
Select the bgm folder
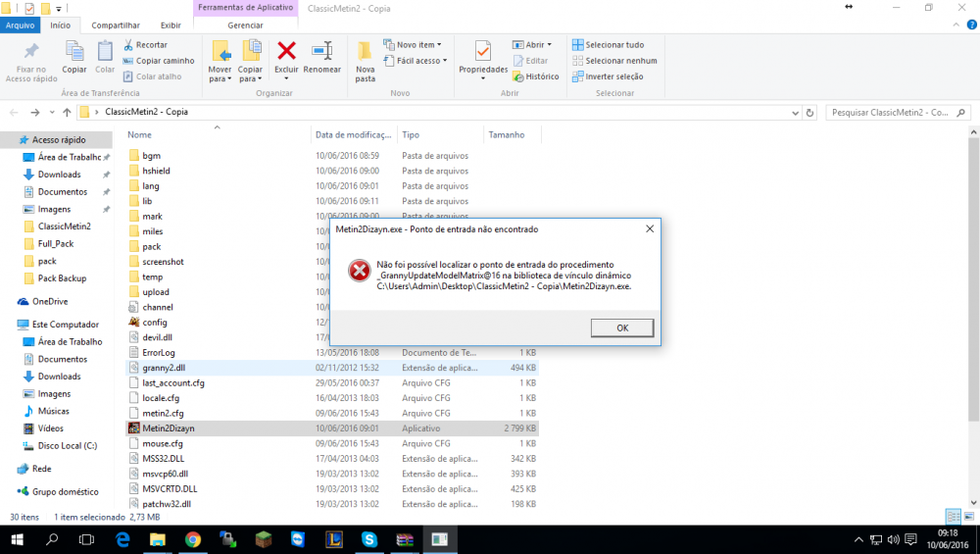(151, 156)
